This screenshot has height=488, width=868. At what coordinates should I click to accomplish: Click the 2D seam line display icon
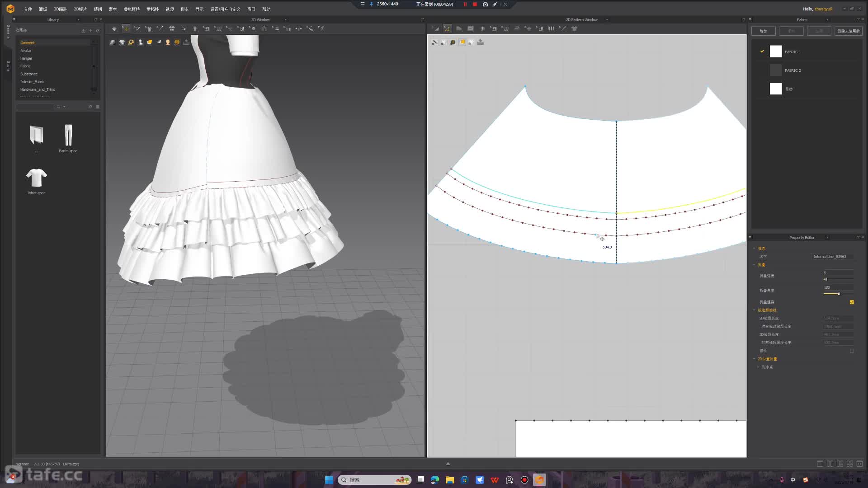point(434,42)
